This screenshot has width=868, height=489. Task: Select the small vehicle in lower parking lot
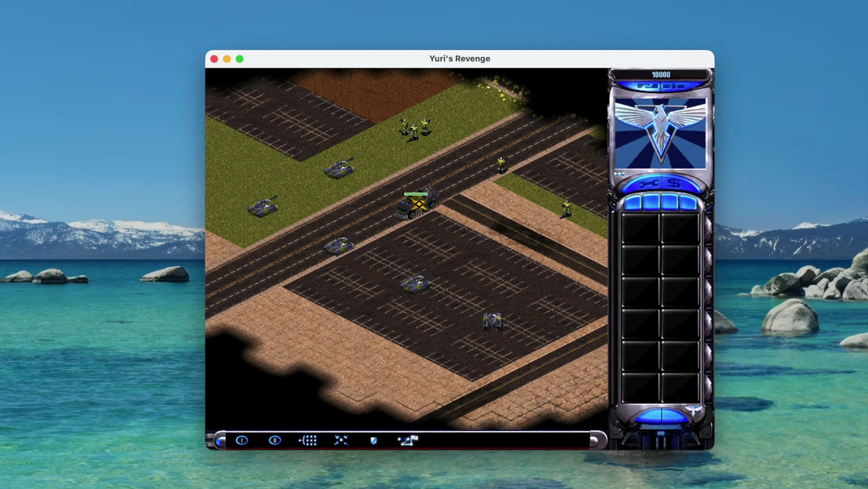pyautogui.click(x=492, y=320)
